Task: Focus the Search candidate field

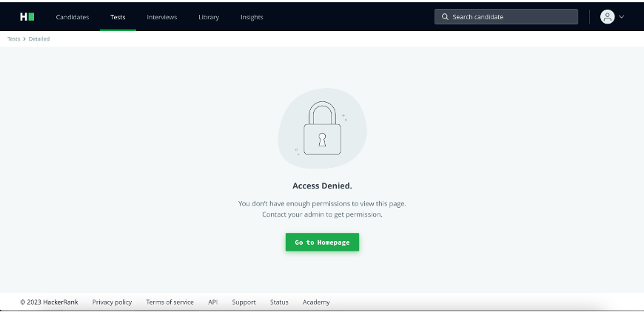Action: coord(506,17)
